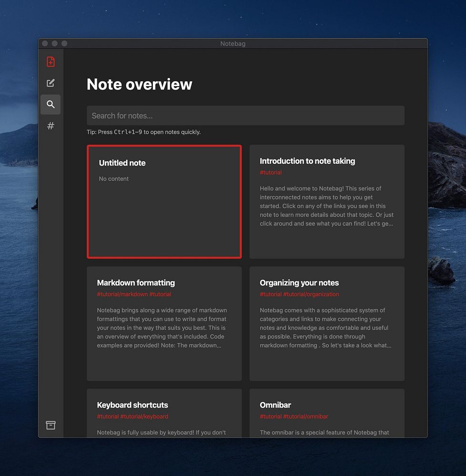
Task: Click the Note overview heading
Action: click(x=140, y=84)
